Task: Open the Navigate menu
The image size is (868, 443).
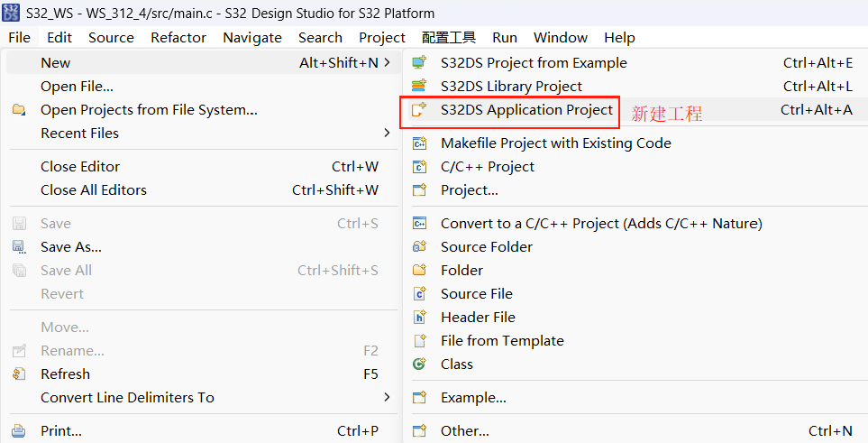Action: click(x=252, y=38)
